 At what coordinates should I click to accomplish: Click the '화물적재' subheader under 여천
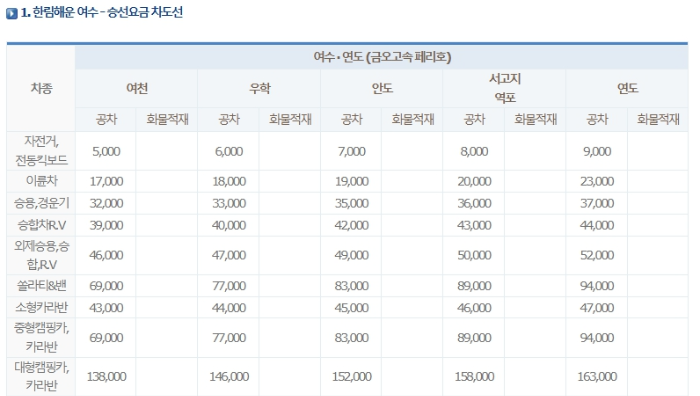[167, 119]
